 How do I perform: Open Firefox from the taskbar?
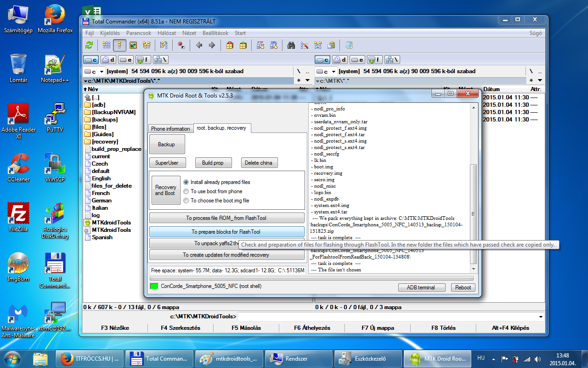tap(90, 358)
